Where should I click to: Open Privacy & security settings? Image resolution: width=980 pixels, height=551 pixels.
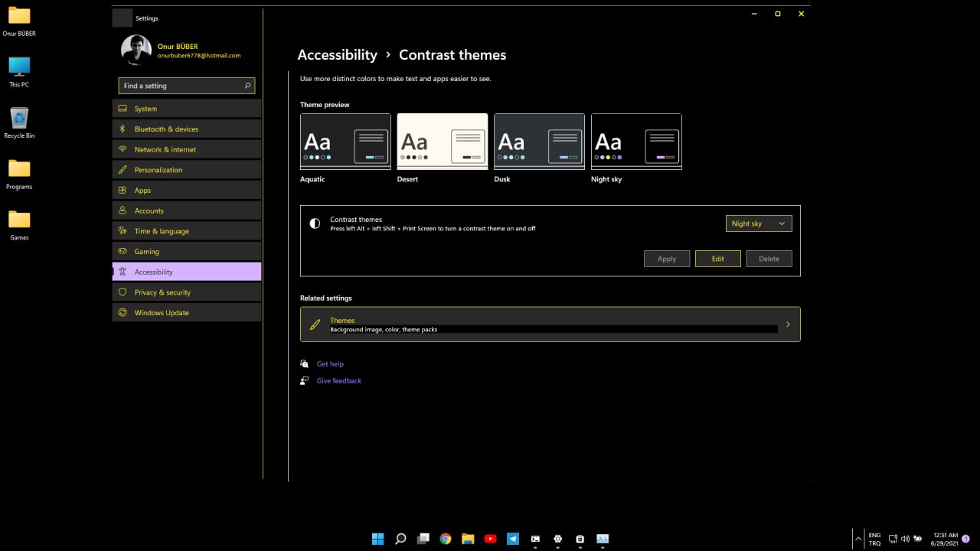pyautogui.click(x=187, y=292)
